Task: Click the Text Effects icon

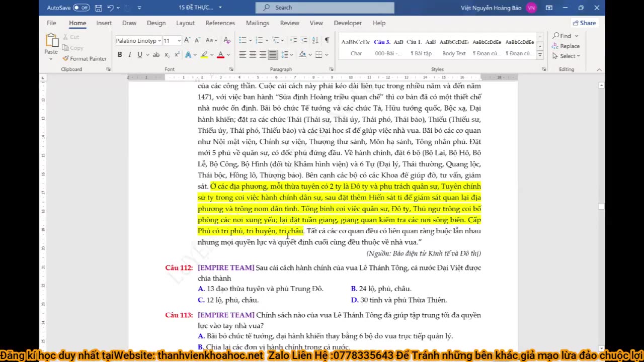Action: (x=188, y=55)
